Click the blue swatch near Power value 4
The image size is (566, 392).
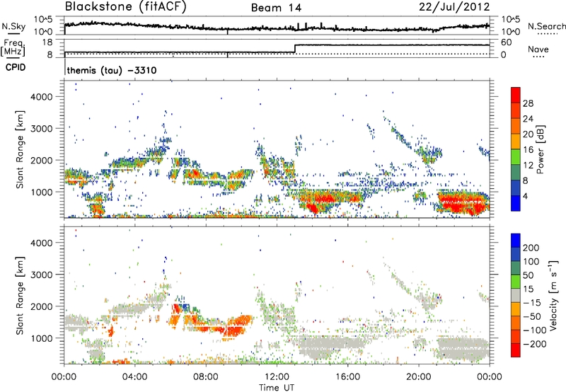tap(516, 203)
